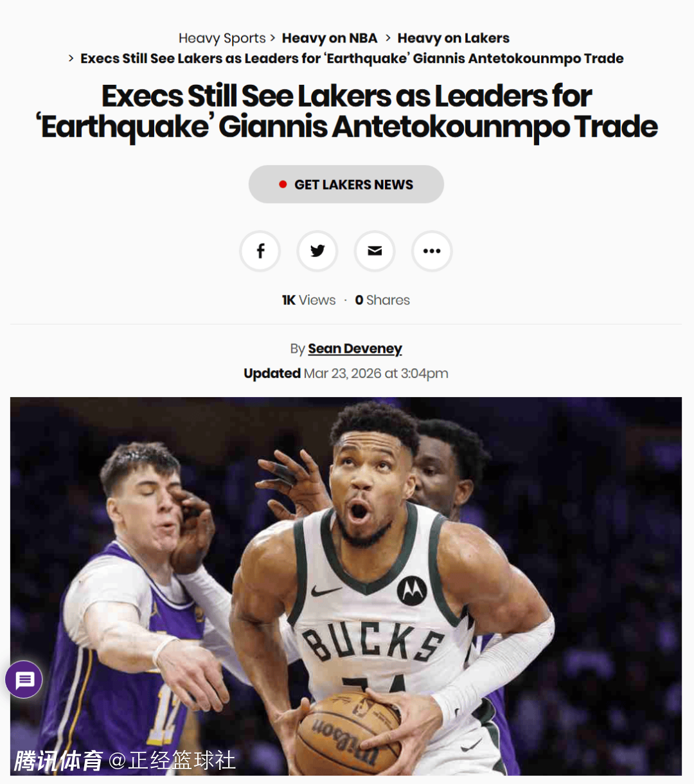Open author Sean Deveney's profile link
Image resolution: width=694 pixels, height=784 pixels.
pyautogui.click(x=355, y=349)
